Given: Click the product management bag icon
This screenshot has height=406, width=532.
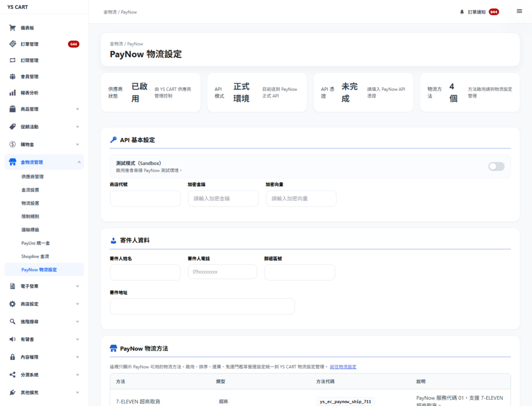Looking at the screenshot, I should [x=12, y=109].
